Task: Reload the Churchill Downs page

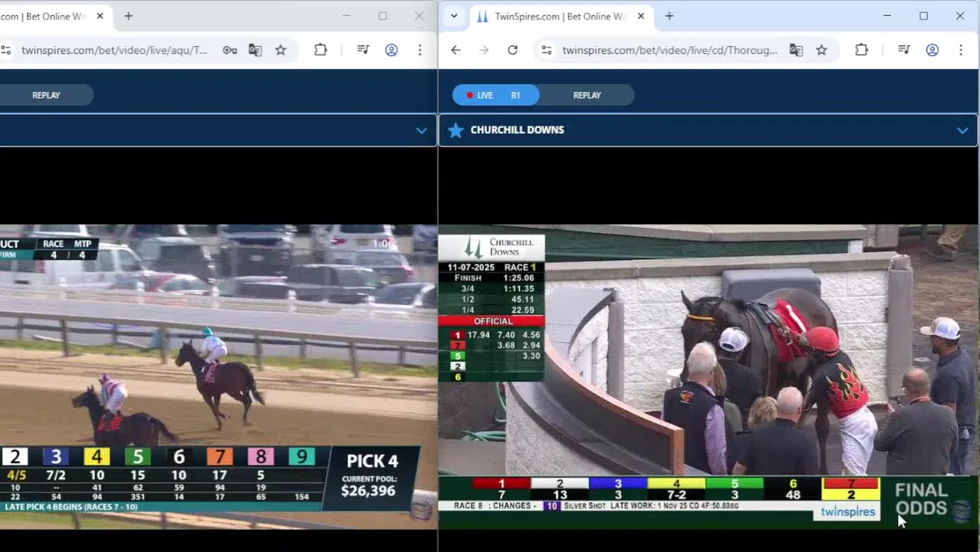Action: coord(512,51)
